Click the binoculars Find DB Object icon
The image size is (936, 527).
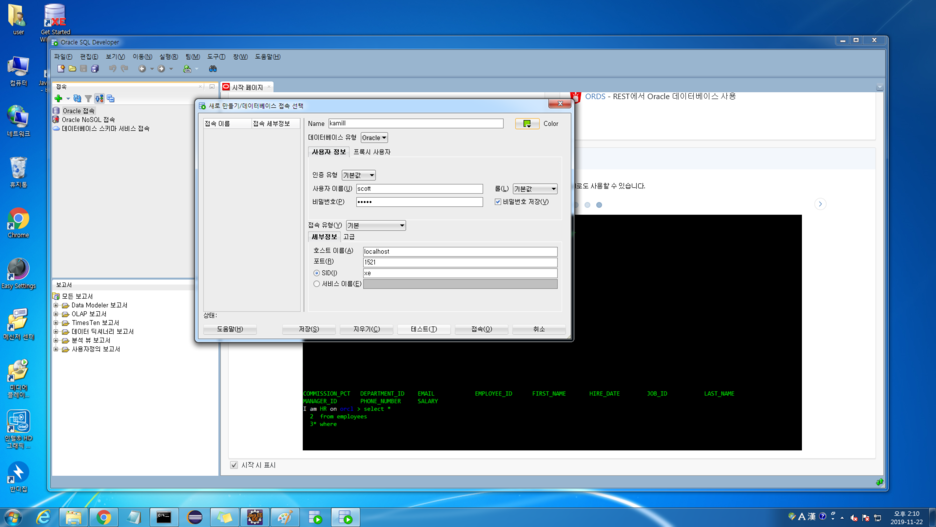tap(213, 69)
